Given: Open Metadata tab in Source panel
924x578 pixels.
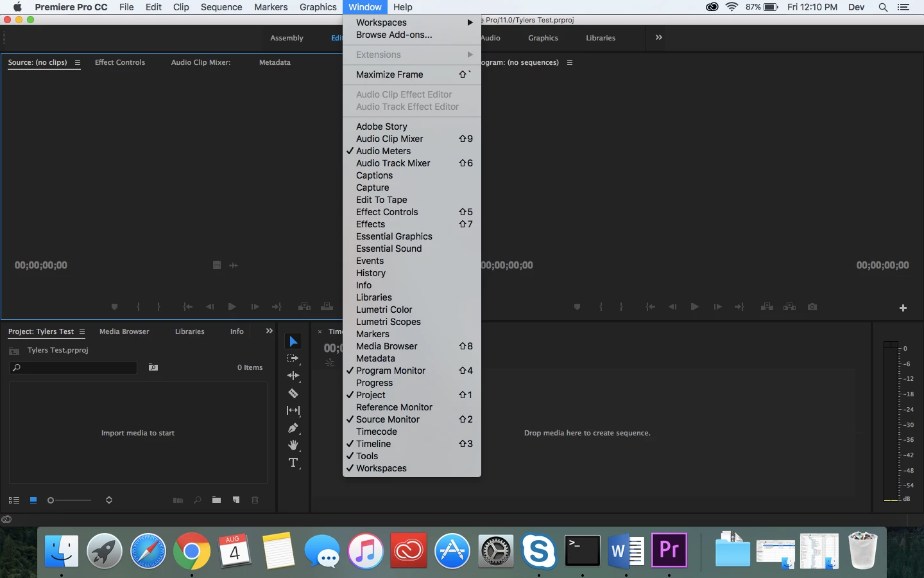Looking at the screenshot, I should pyautogui.click(x=275, y=62).
